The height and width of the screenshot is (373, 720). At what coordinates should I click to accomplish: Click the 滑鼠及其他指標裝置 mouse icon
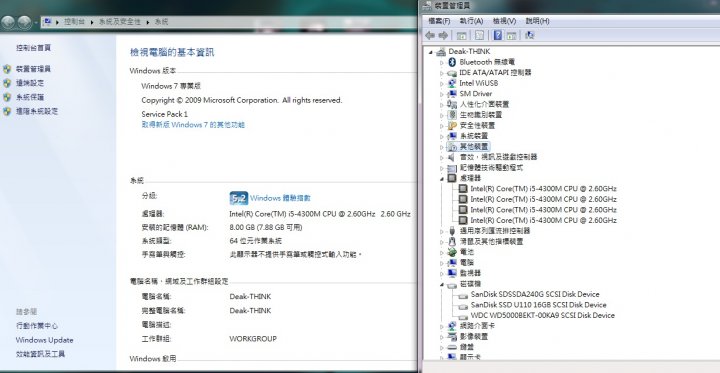[x=452, y=241]
